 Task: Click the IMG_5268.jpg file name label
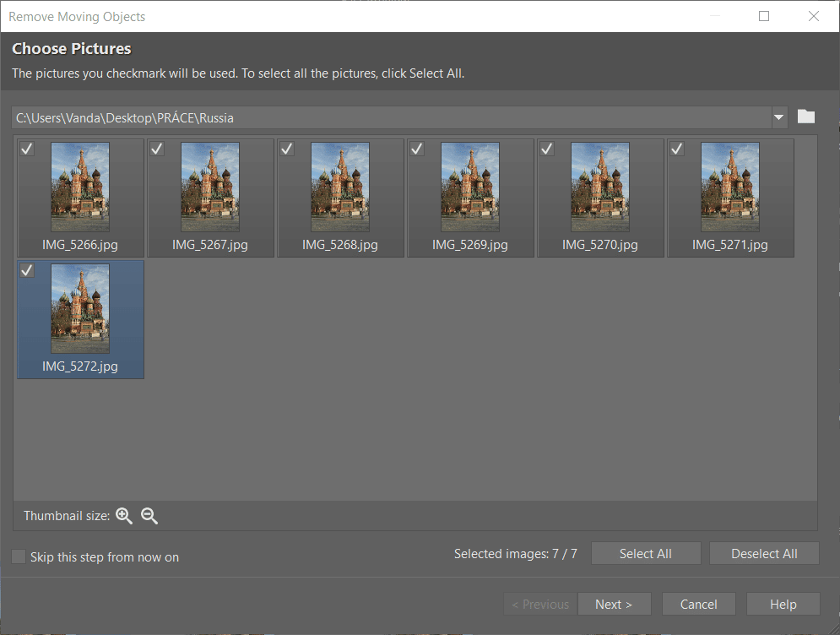pyautogui.click(x=340, y=245)
